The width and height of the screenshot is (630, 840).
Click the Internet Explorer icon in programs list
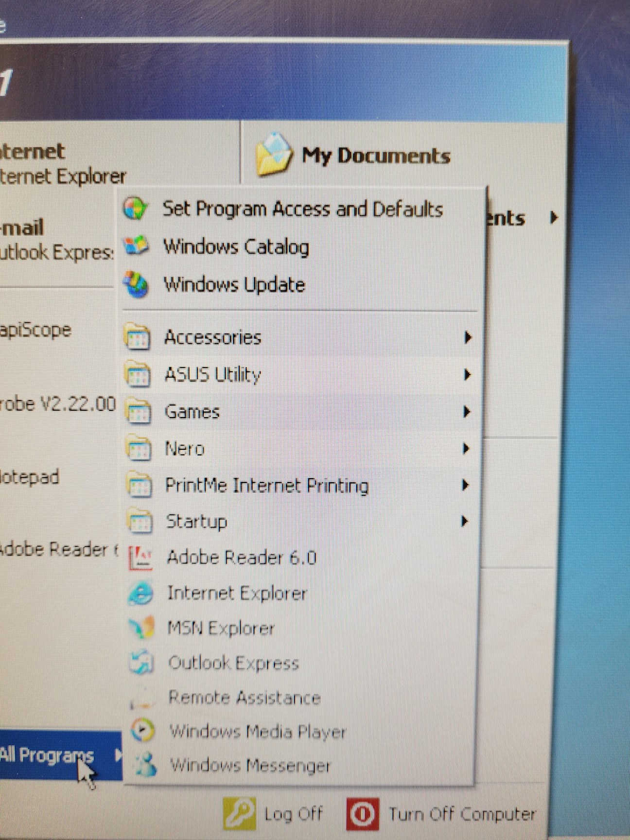coord(140,594)
